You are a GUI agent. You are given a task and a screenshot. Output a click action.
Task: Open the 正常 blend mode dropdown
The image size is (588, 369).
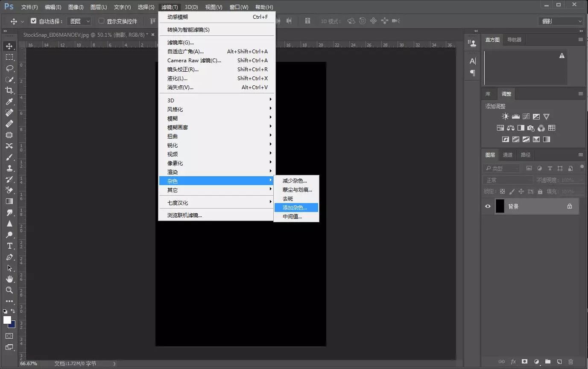pos(508,180)
